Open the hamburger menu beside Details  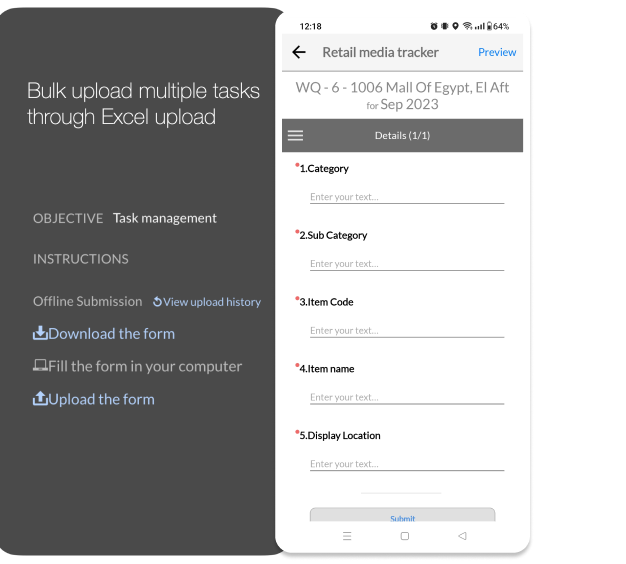[295, 135]
